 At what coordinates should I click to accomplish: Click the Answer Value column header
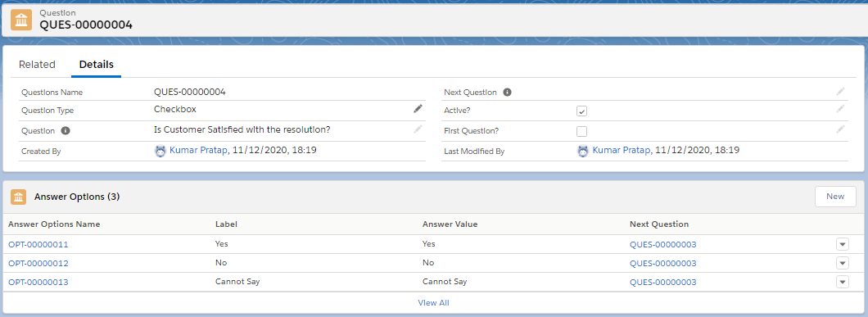click(x=450, y=224)
